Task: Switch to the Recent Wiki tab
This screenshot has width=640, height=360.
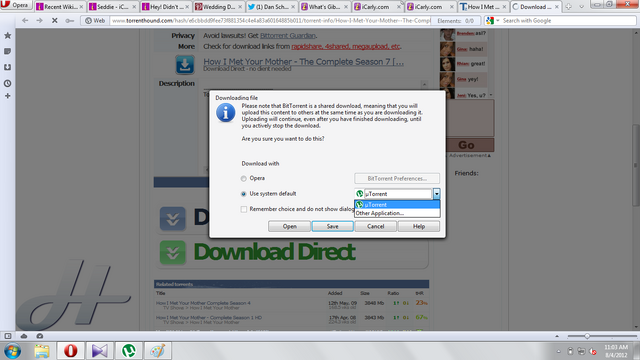Action: [x=60, y=7]
